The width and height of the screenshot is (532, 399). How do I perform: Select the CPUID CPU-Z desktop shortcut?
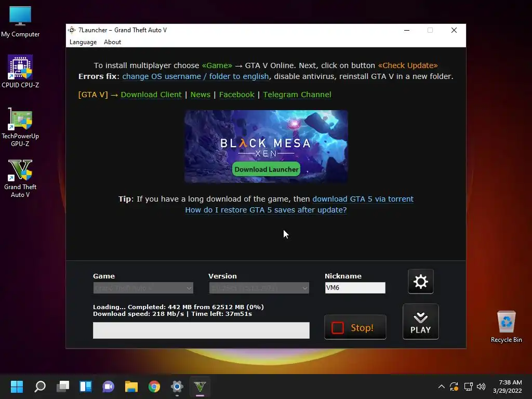point(20,72)
